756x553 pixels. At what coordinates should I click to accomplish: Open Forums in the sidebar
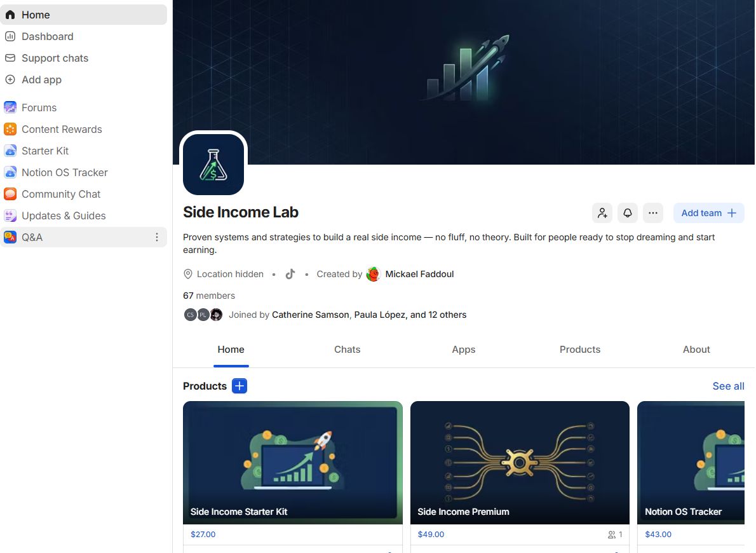pos(83,107)
